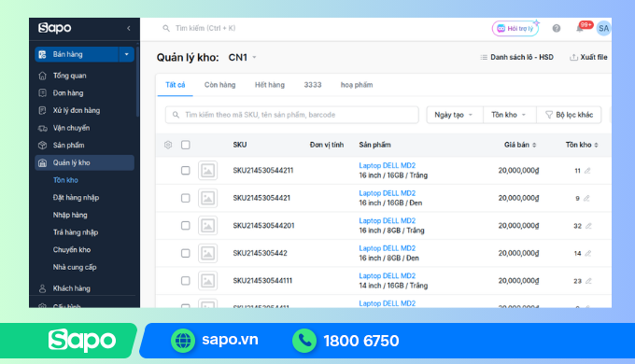Open product image of SKU21453054421
This screenshot has width=635, height=364.
pos(207,198)
